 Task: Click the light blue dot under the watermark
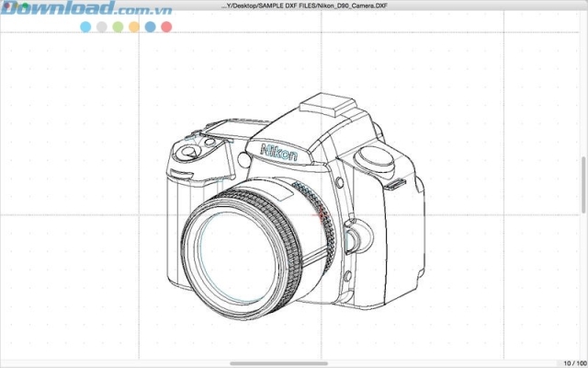coord(85,28)
